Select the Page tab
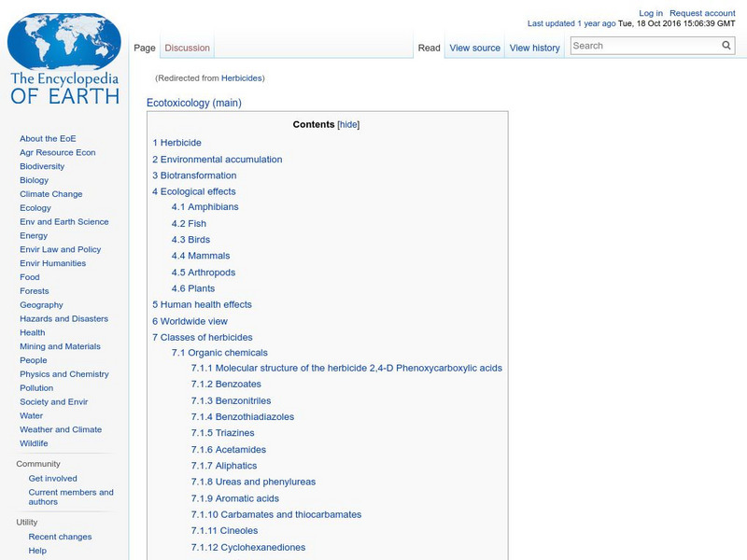 click(146, 48)
